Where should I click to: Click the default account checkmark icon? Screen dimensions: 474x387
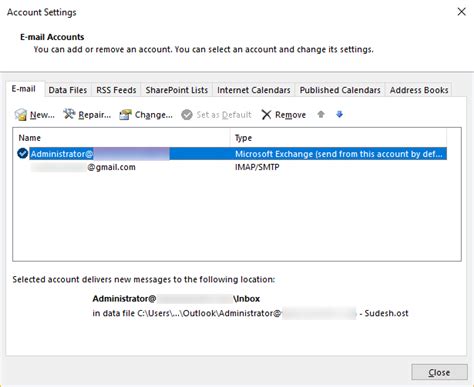click(23, 154)
